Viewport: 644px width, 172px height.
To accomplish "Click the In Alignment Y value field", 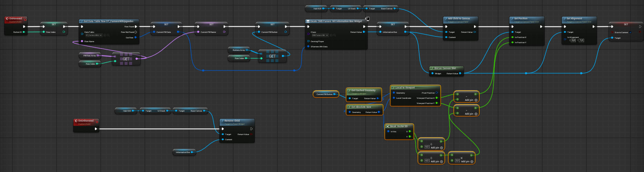I will [581, 40].
